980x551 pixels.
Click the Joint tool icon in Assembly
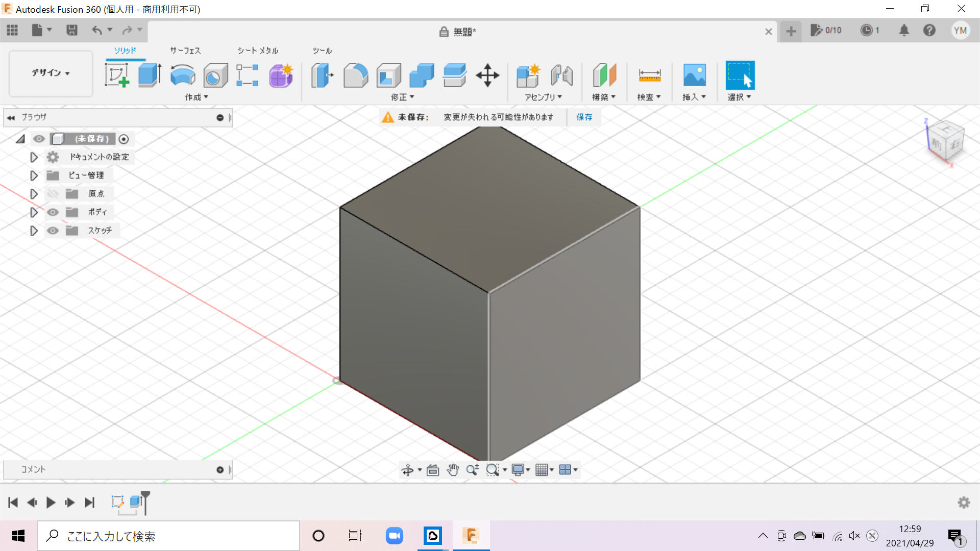pyautogui.click(x=561, y=75)
